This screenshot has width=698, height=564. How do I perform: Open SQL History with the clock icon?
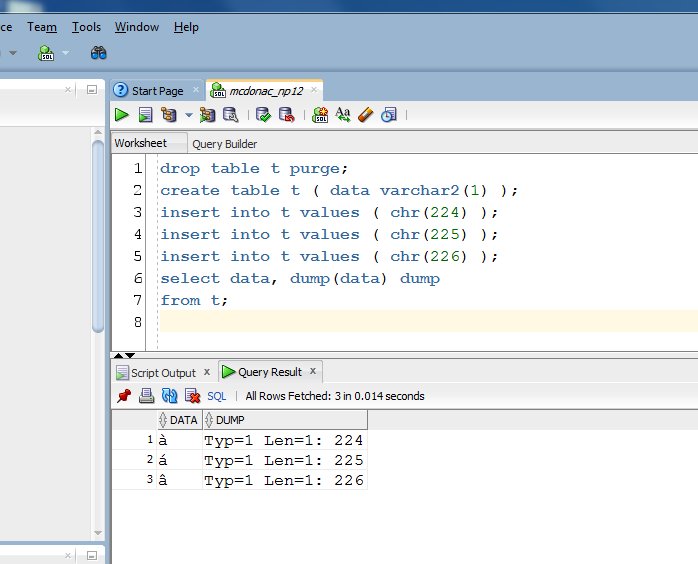tap(388, 115)
